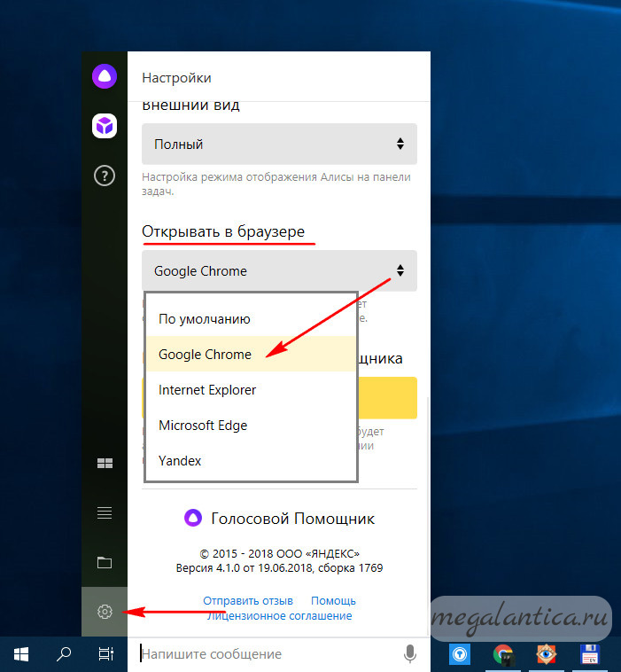Viewport: 621px width, 672px height.
Task: Open the blue keyhole taskbar app
Action: point(460,655)
